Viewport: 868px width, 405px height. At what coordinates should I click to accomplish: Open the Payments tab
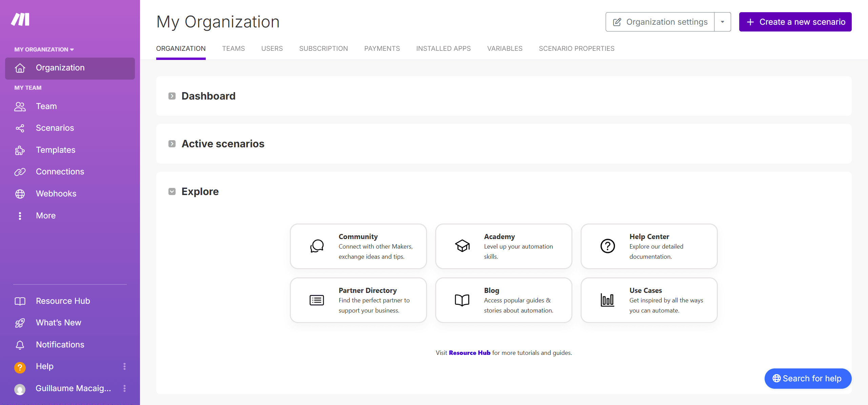(x=382, y=48)
